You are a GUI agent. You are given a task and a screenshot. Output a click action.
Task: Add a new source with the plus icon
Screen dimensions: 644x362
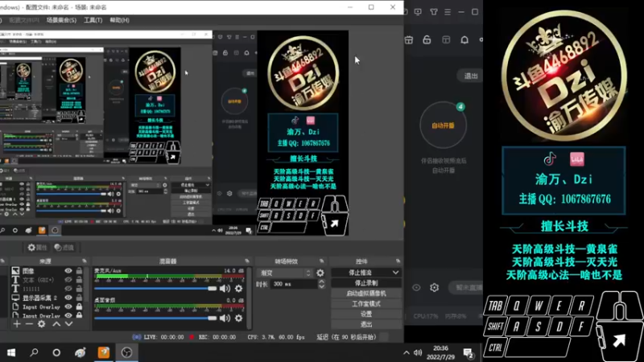pos(16,324)
